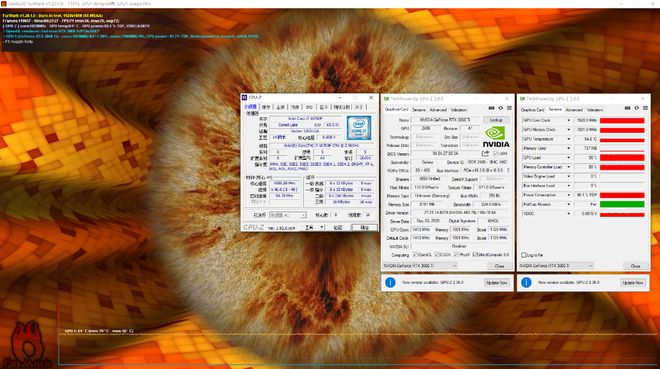This screenshot has height=369, width=660.
Task: Open the Video Engine Load sensor dropdown
Action: (569, 176)
